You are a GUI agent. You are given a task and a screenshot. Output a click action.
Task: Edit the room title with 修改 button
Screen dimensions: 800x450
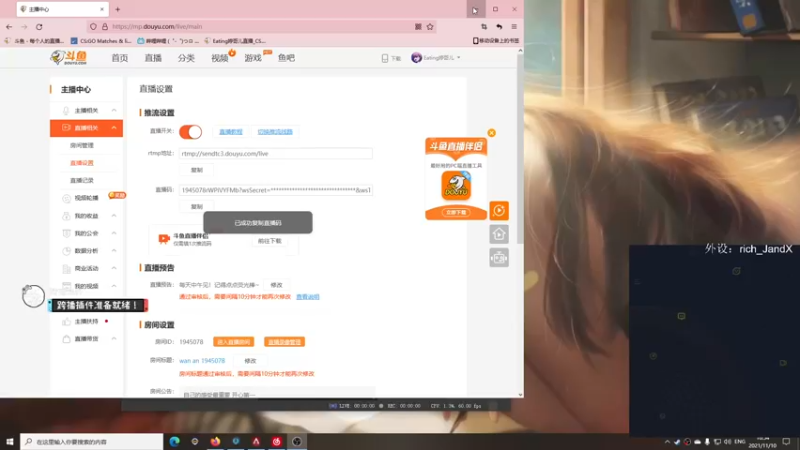250,361
